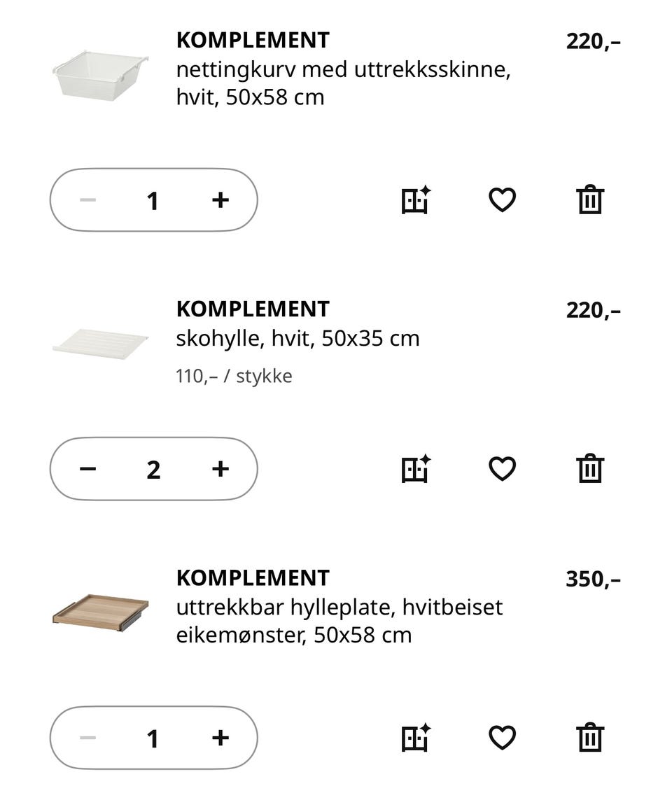
Task: Favorite the nettingkurv med uttrekksskinne item
Action: [502, 199]
